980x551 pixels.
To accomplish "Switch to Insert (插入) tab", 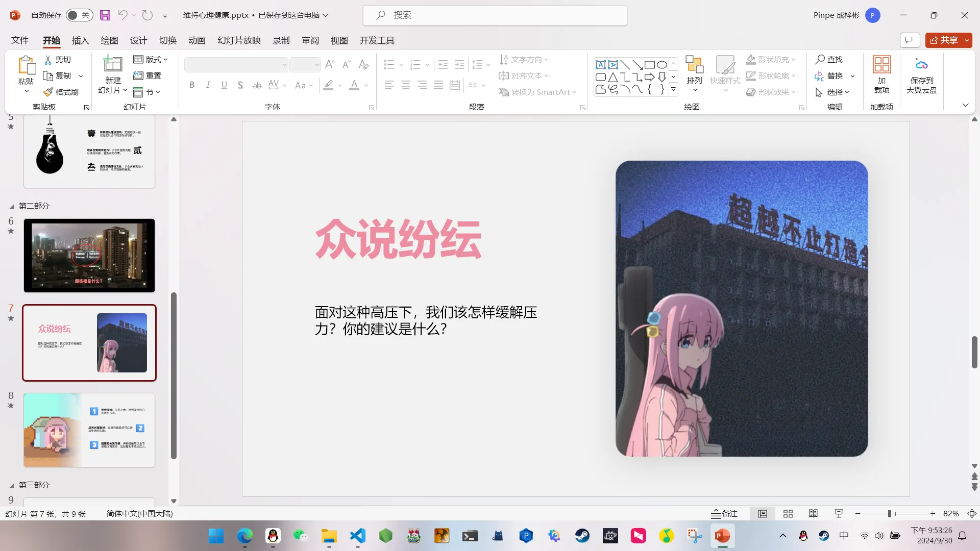I will click(x=80, y=40).
